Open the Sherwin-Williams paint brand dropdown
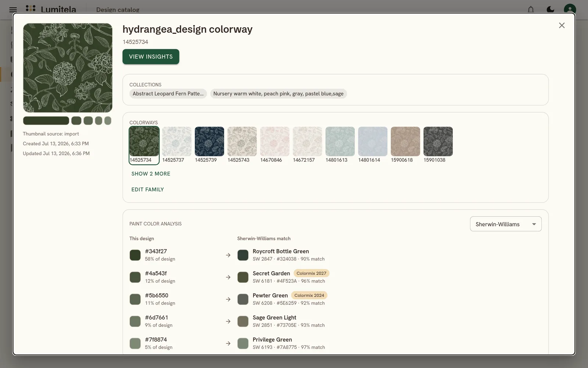Image resolution: width=588 pixels, height=368 pixels. point(506,224)
